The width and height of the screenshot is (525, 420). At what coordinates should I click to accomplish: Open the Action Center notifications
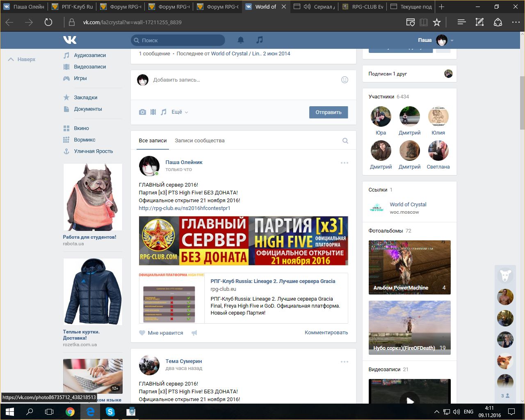click(511, 412)
